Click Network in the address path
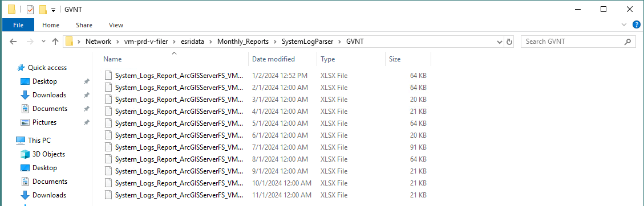The width and height of the screenshot is (644, 206). 98,42
